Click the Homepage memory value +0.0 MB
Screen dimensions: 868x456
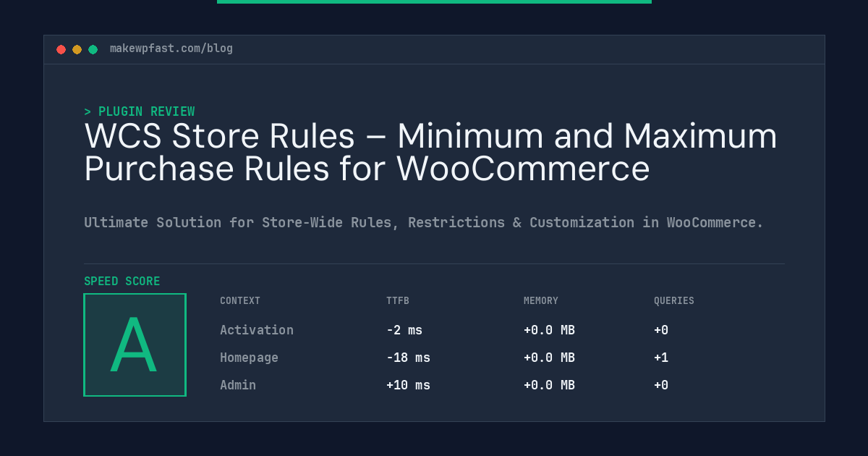coord(549,358)
